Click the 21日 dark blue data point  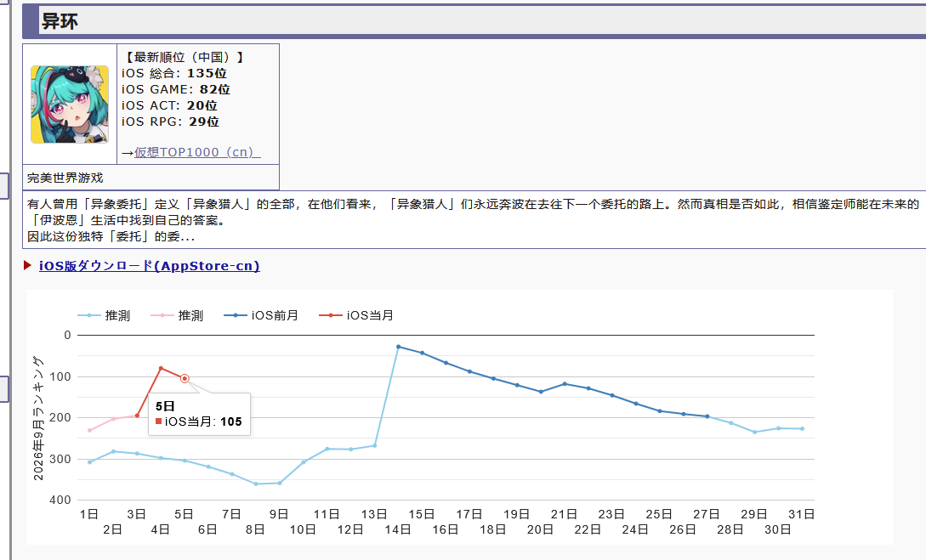(x=565, y=383)
